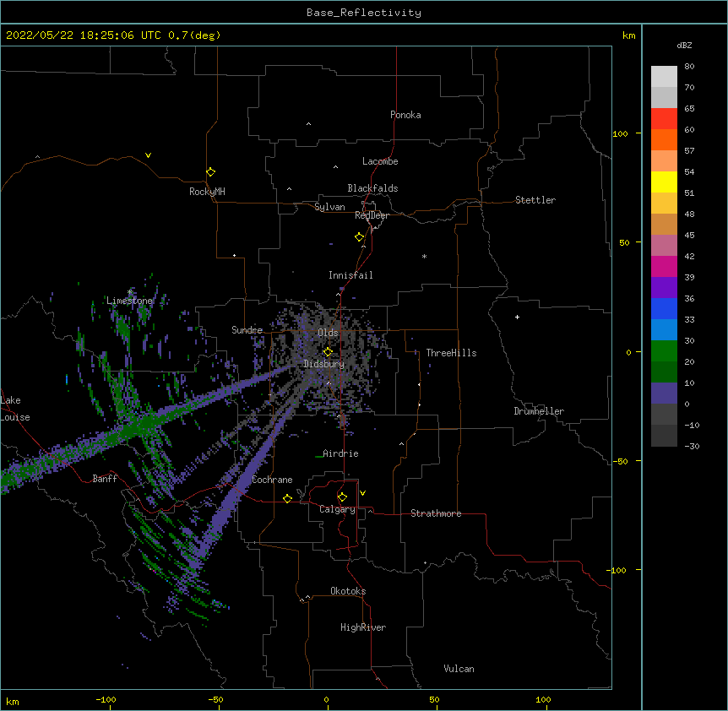
Task: Click the ThreeHills label
Action: [x=451, y=353]
